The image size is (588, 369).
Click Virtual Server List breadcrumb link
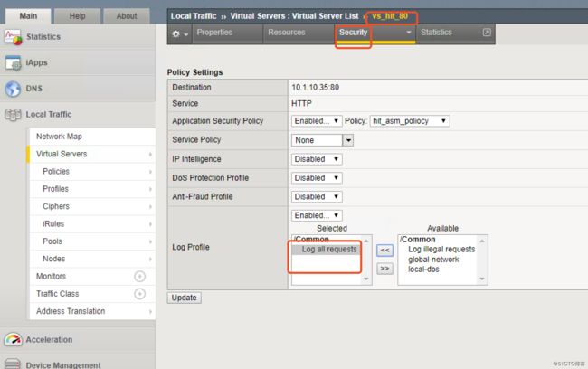(x=325, y=16)
